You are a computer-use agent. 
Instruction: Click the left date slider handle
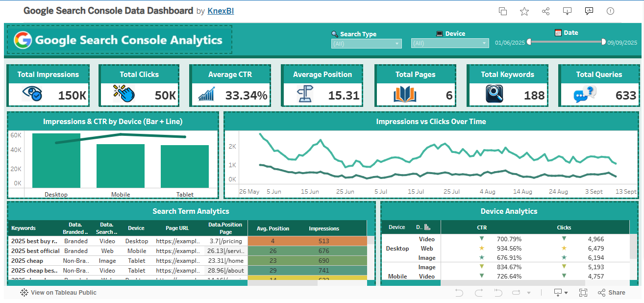[529, 42]
